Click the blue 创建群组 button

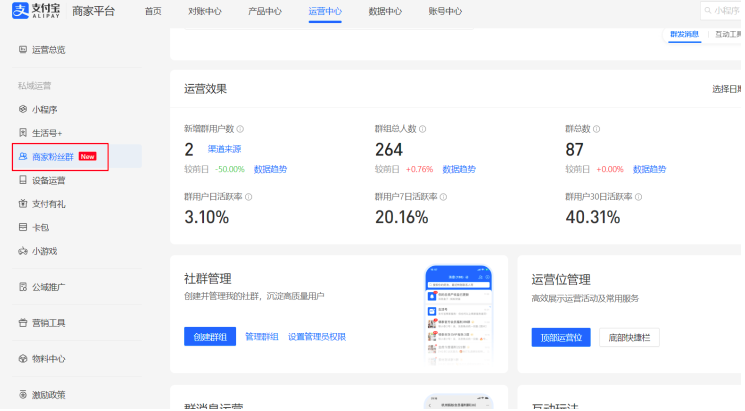point(210,337)
